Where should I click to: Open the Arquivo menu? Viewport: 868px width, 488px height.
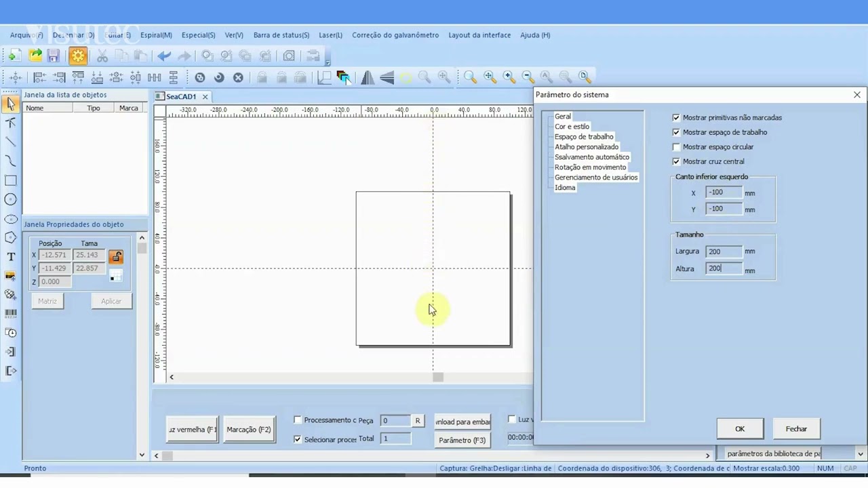click(26, 35)
